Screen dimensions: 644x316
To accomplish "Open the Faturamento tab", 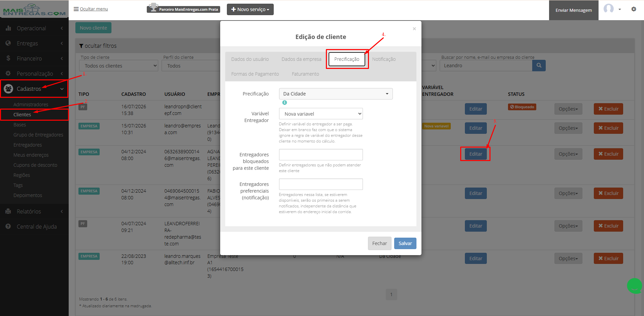I will pos(305,74).
